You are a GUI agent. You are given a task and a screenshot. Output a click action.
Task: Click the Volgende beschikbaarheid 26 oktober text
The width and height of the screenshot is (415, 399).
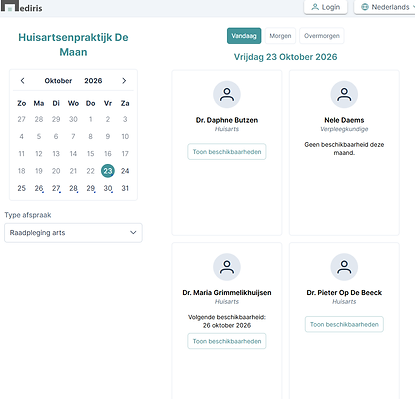pyautogui.click(x=227, y=321)
